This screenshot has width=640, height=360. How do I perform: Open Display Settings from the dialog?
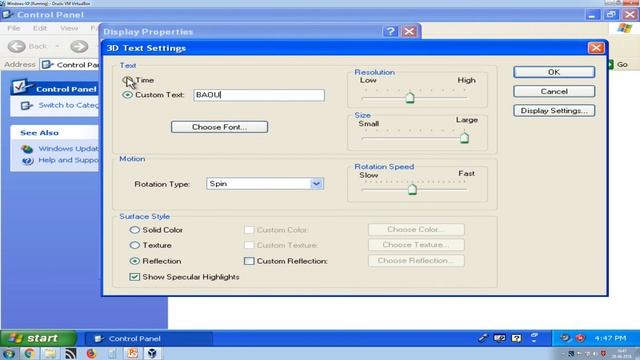pyautogui.click(x=554, y=111)
